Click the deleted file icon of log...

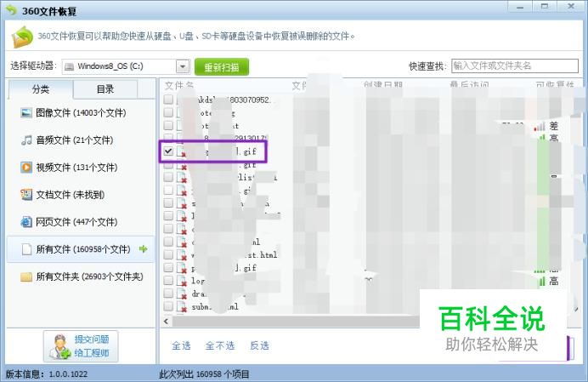[x=182, y=281]
